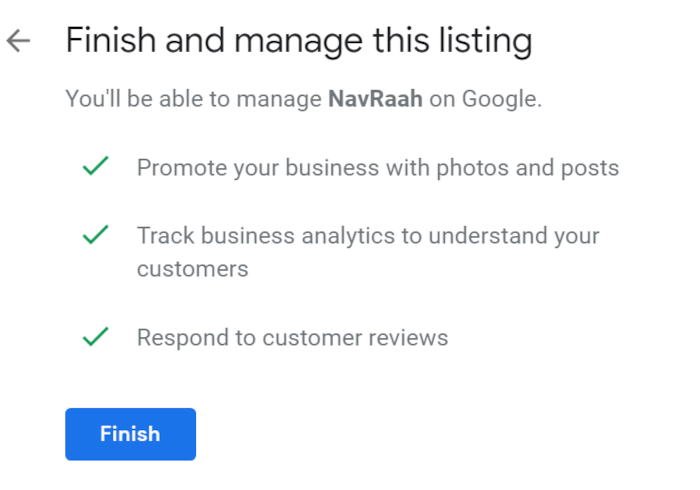Click the word Google in the subtitle

(x=499, y=100)
